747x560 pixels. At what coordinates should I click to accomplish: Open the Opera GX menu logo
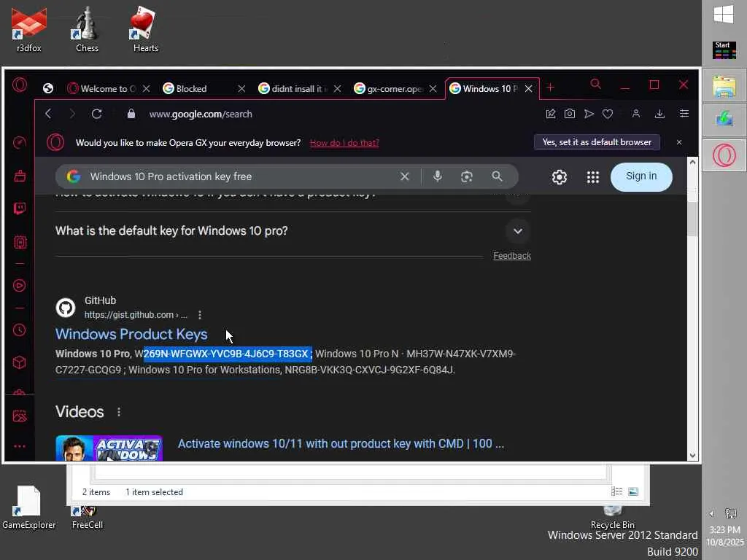pos(20,85)
